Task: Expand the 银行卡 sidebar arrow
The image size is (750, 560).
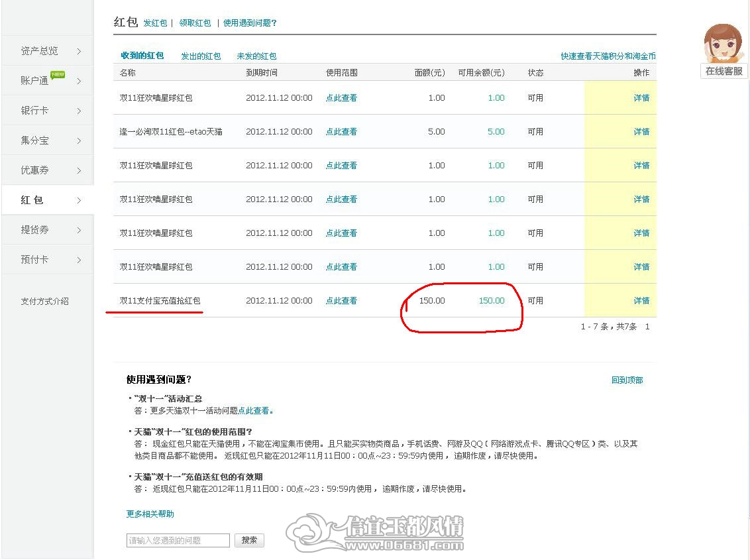Action: point(79,111)
